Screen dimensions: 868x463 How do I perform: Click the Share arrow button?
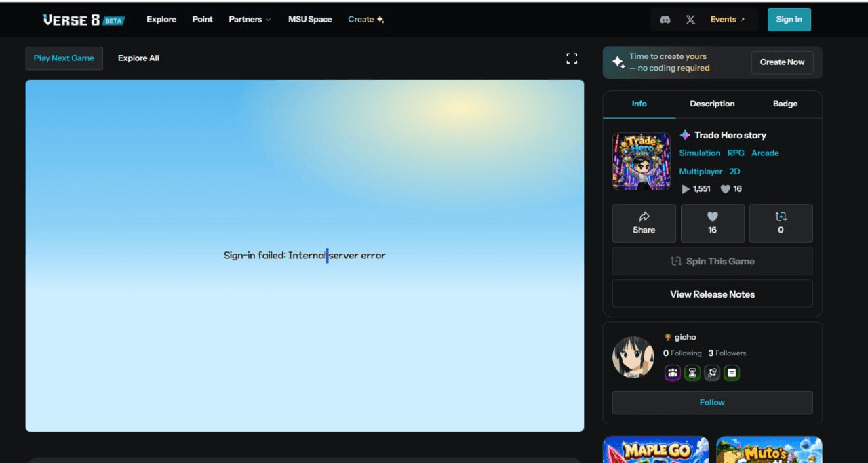click(644, 223)
